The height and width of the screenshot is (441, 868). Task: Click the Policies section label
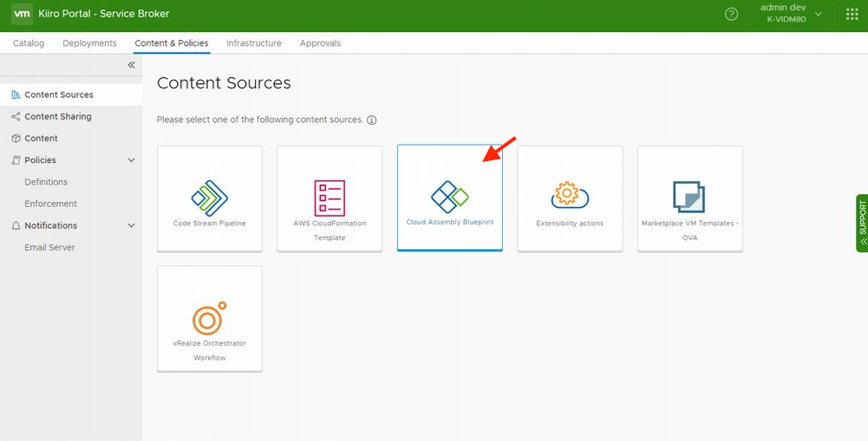click(41, 160)
